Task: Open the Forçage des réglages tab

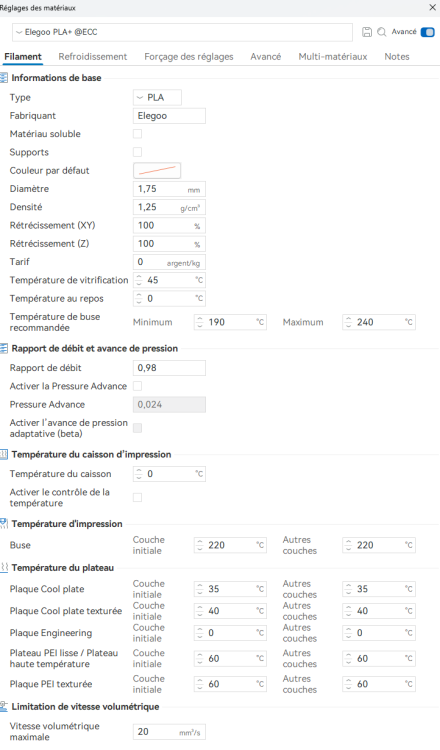Action: (x=189, y=56)
